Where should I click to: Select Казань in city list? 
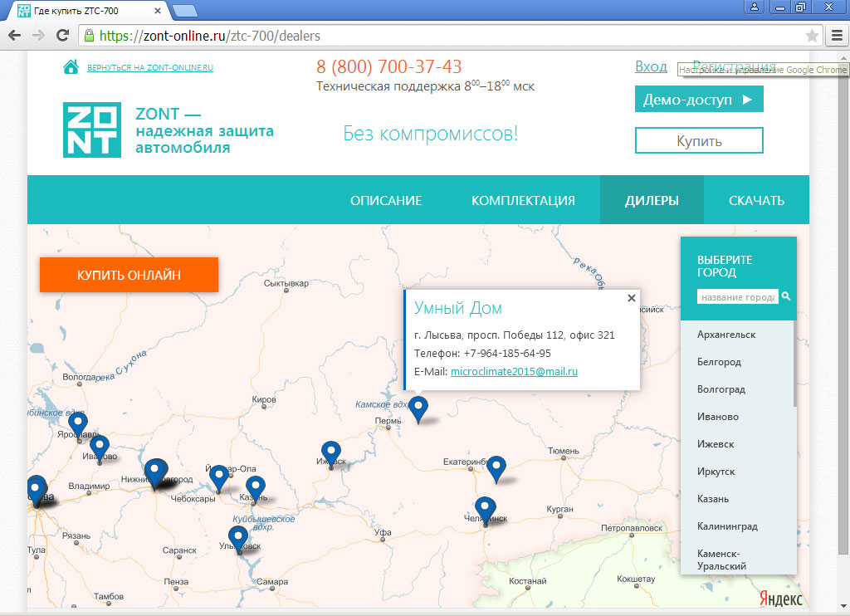pos(713,499)
